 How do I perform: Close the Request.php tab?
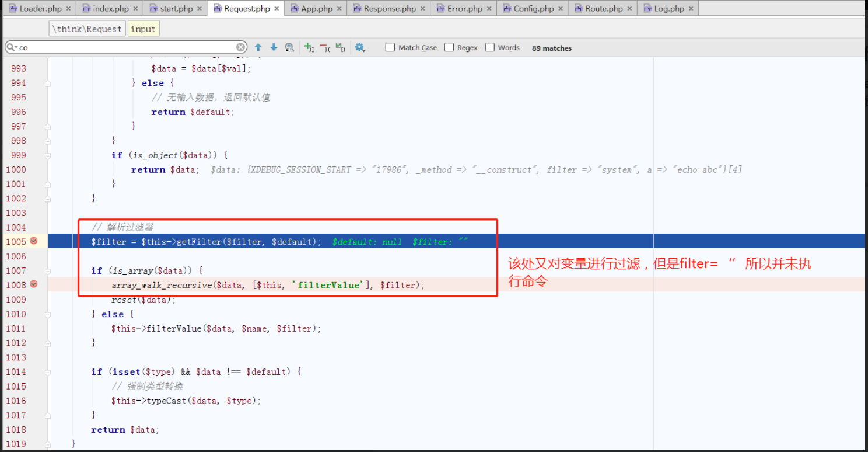coord(276,9)
